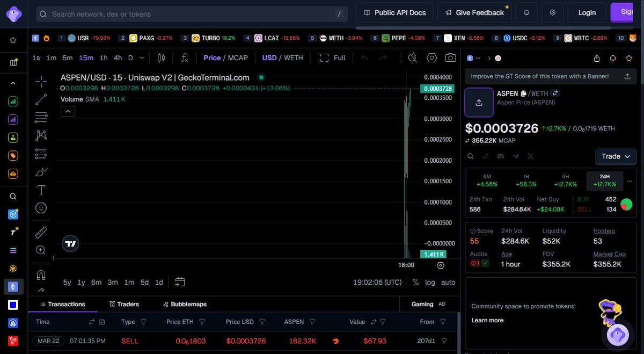The image size is (644, 354).
Task: Toggle auto scale on chart
Action: point(448,282)
